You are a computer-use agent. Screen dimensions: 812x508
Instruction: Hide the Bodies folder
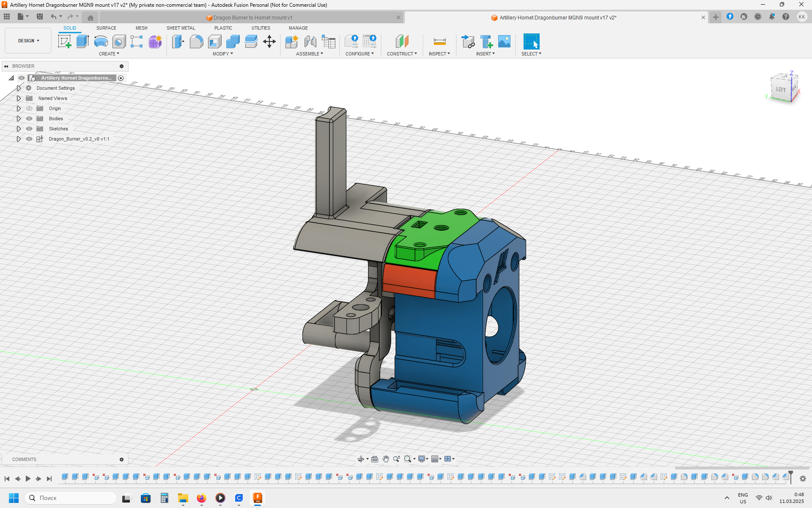pyautogui.click(x=29, y=119)
